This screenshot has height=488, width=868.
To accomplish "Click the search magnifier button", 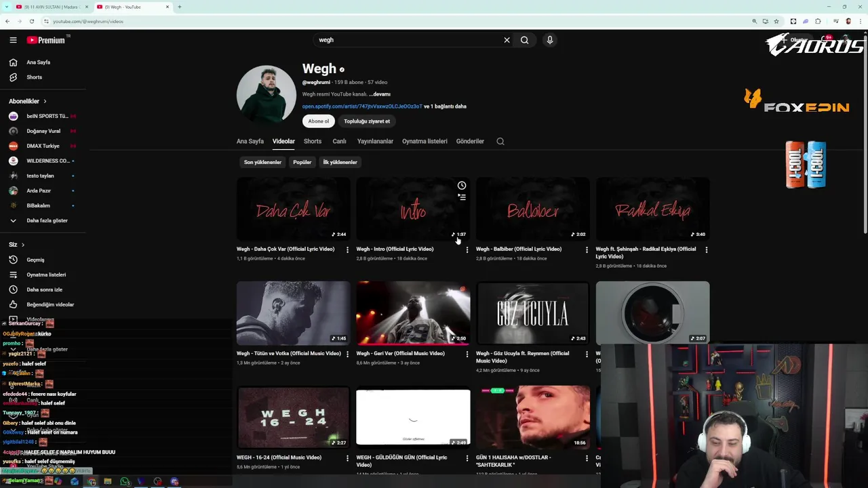I will point(524,40).
